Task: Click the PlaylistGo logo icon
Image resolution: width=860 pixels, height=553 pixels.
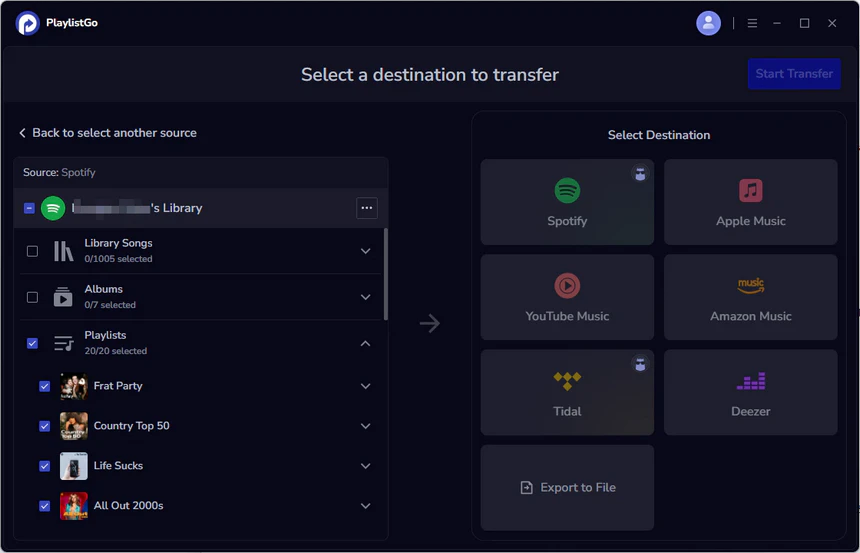Action: [x=27, y=23]
